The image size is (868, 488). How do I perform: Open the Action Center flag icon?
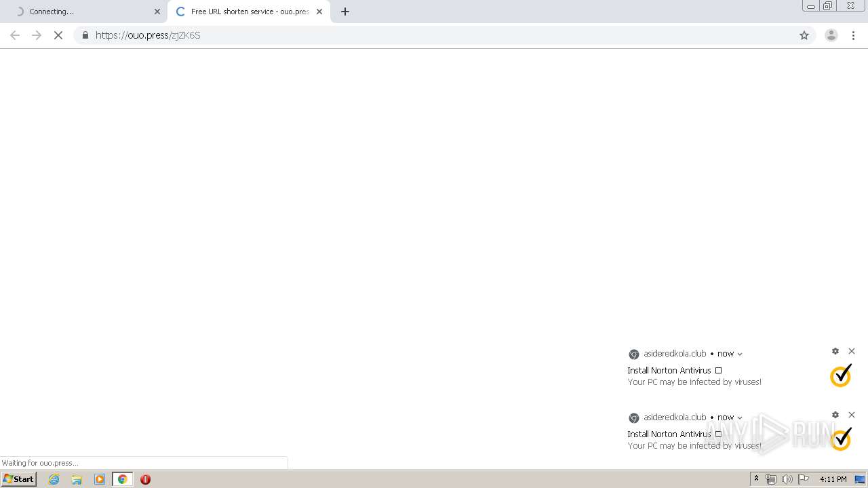(x=804, y=479)
